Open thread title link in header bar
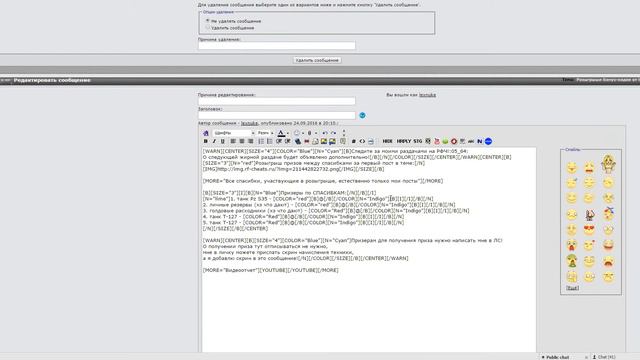The image size is (640, 360). click(608, 80)
